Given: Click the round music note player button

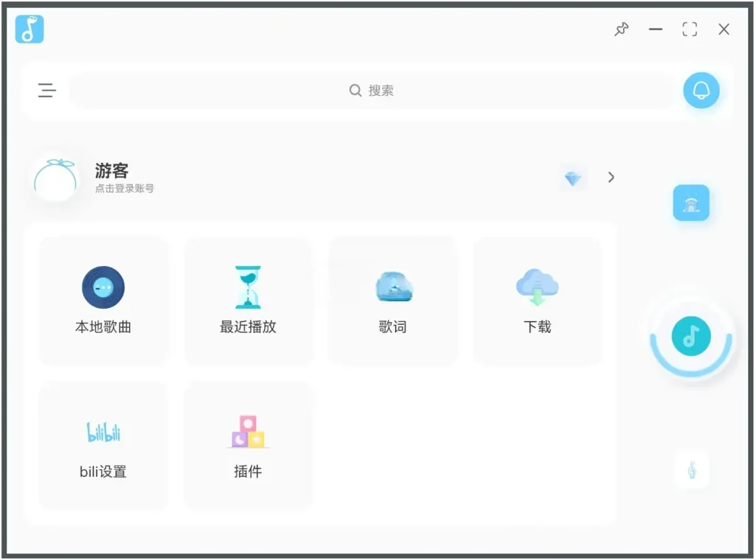Looking at the screenshot, I should (x=691, y=336).
